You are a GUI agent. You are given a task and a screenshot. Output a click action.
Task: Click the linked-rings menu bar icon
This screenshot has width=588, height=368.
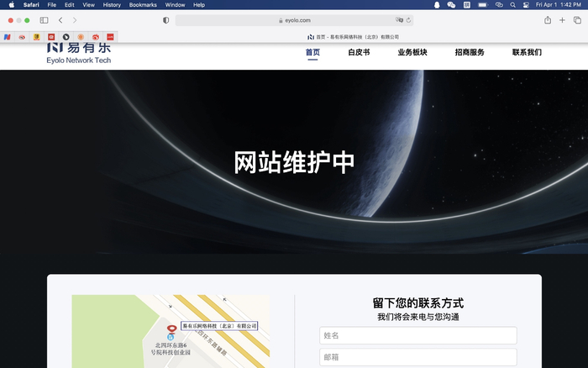click(499, 5)
